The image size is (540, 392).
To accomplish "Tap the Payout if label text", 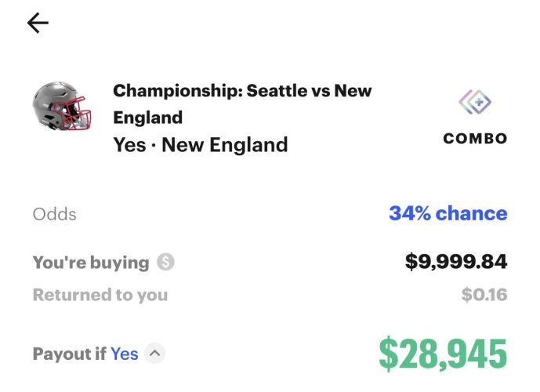I will [69, 354].
